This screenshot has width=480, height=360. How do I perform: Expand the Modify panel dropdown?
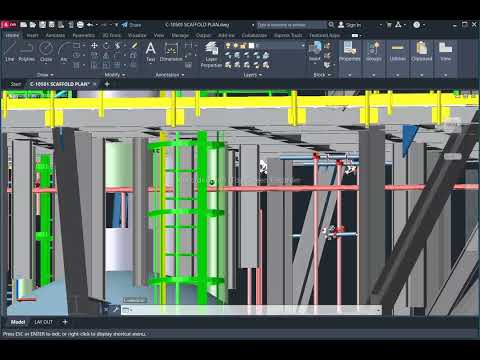(115, 75)
